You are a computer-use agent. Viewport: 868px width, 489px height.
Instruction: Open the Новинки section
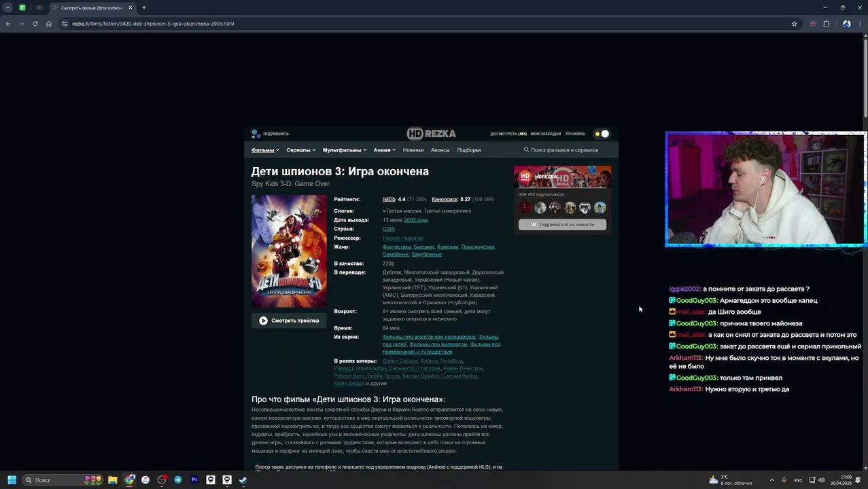413,150
